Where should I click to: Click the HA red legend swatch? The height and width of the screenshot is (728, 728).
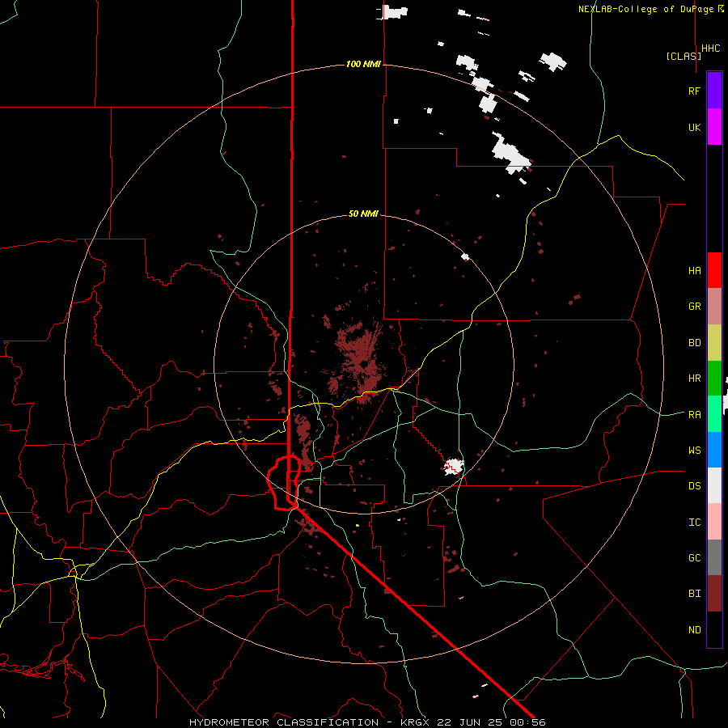(x=714, y=270)
